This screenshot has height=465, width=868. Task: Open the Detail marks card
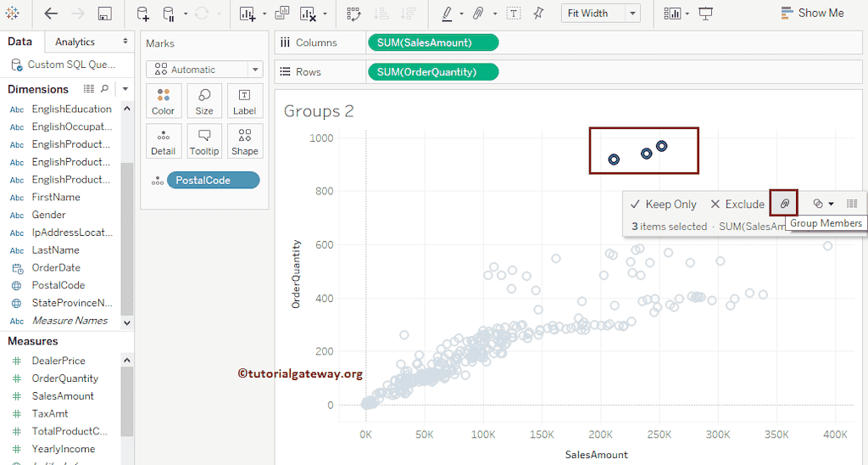click(x=164, y=142)
